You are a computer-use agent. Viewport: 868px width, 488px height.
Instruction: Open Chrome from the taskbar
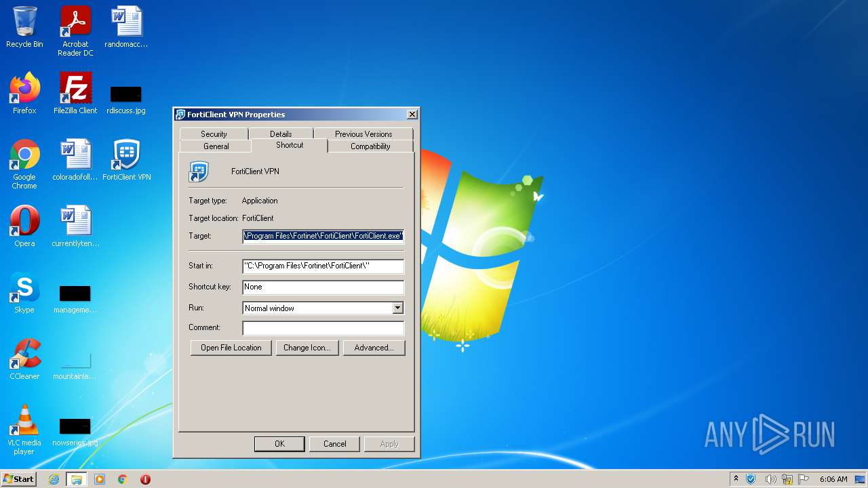point(123,479)
